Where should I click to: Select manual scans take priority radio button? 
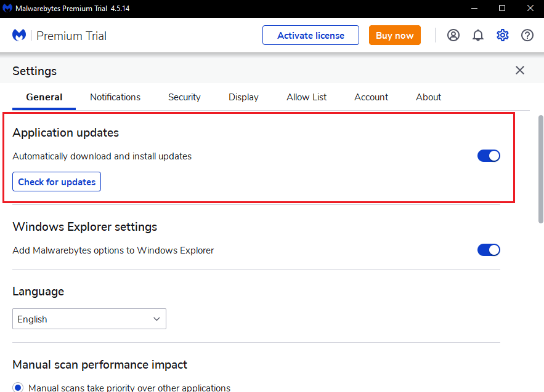tap(18, 388)
